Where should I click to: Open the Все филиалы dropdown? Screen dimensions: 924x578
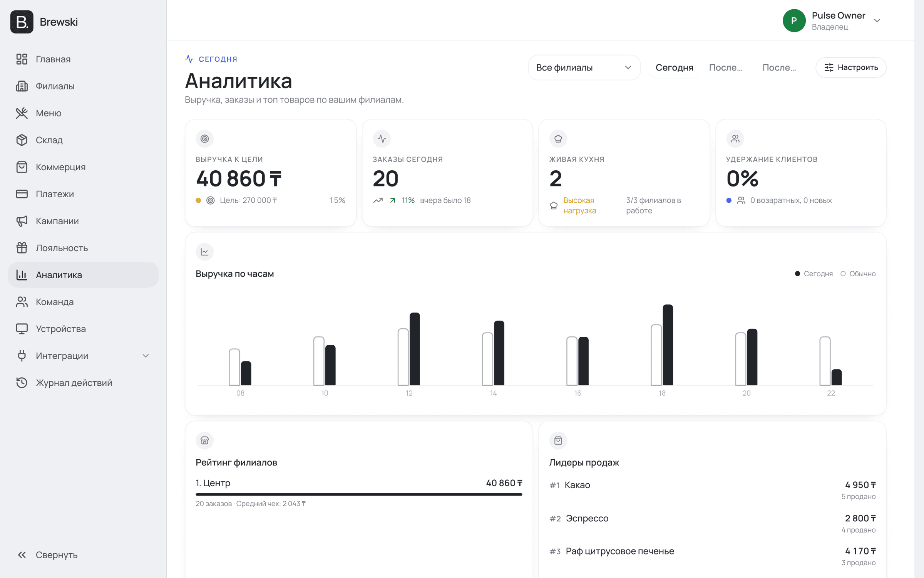coord(584,67)
